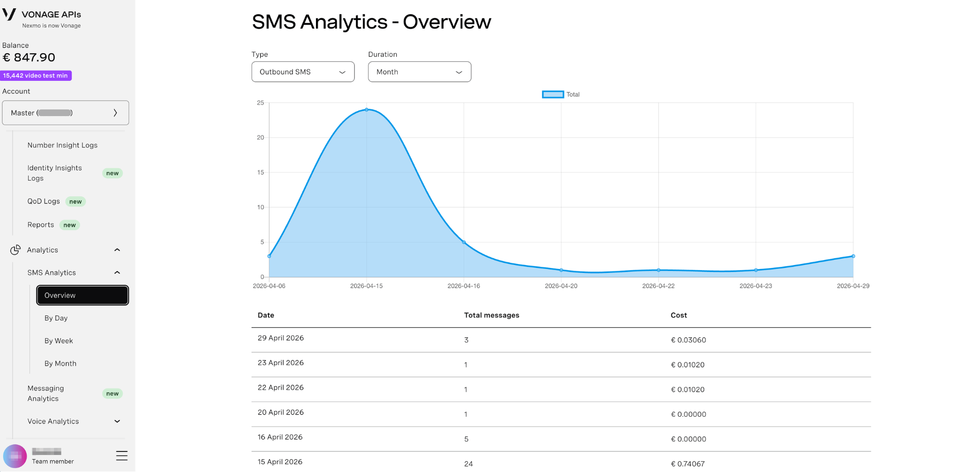The height and width of the screenshot is (473, 980).
Task: Click the new badge beside Reports
Action: 70,225
